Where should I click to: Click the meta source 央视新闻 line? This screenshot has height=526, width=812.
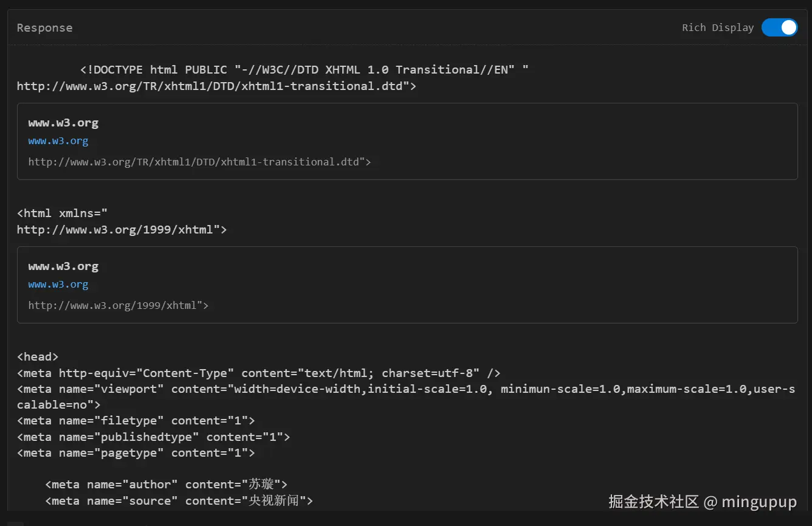click(179, 501)
